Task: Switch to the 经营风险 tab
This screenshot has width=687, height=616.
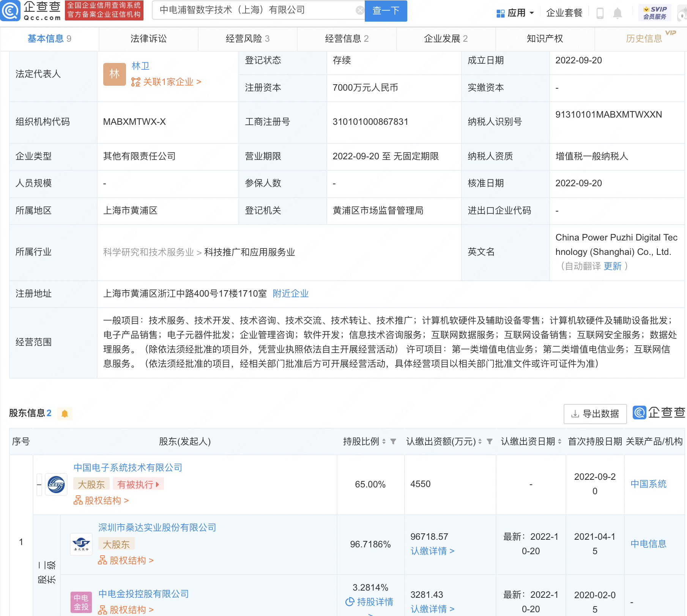Action: (x=247, y=39)
